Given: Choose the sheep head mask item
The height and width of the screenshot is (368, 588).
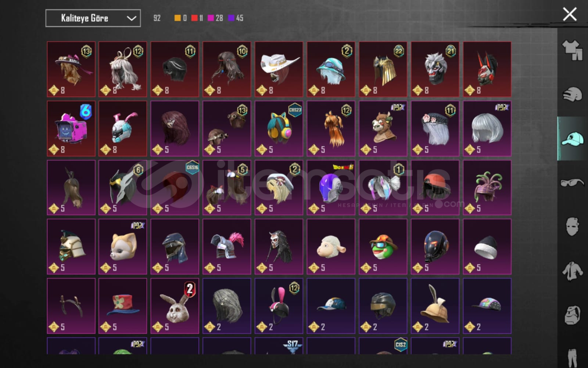Looking at the screenshot, I should (x=331, y=247).
